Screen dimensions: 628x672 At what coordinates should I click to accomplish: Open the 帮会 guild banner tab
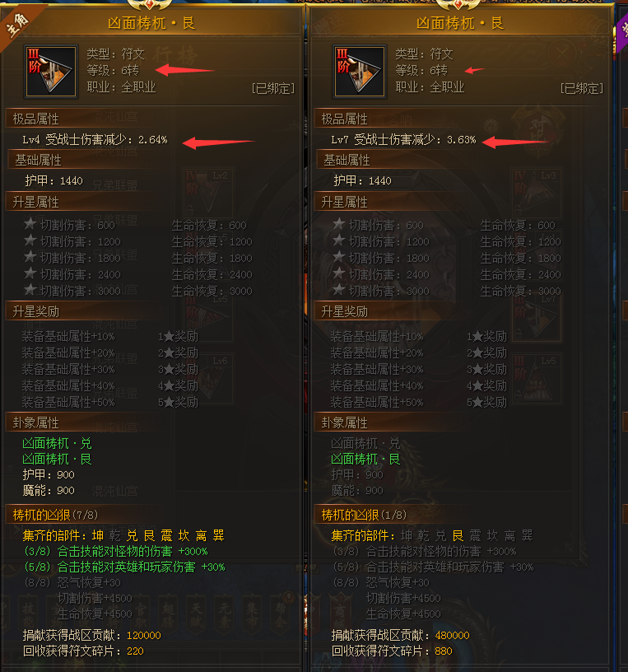click(x=281, y=615)
